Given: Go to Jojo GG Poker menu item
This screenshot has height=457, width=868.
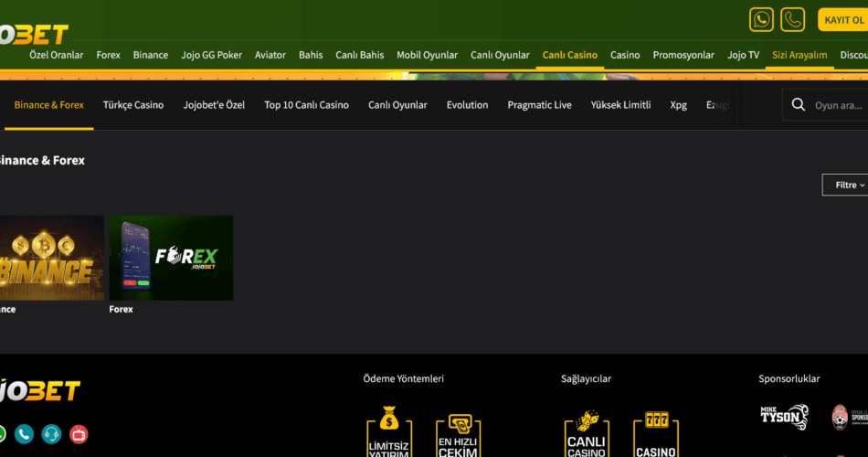Looking at the screenshot, I should (211, 55).
